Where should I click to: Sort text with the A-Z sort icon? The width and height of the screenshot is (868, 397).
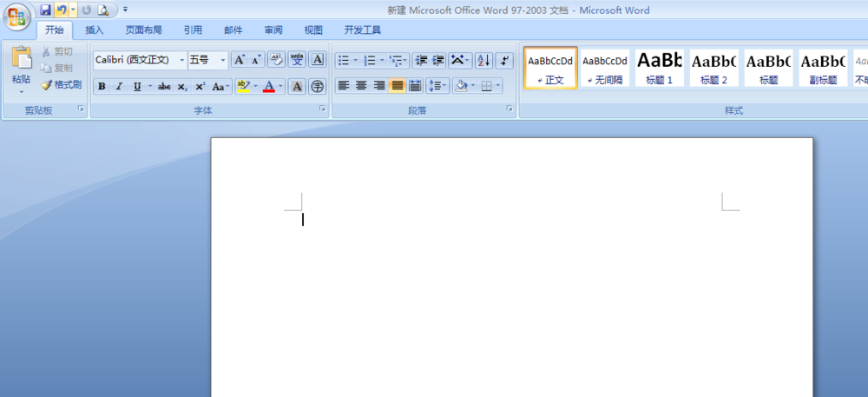483,60
